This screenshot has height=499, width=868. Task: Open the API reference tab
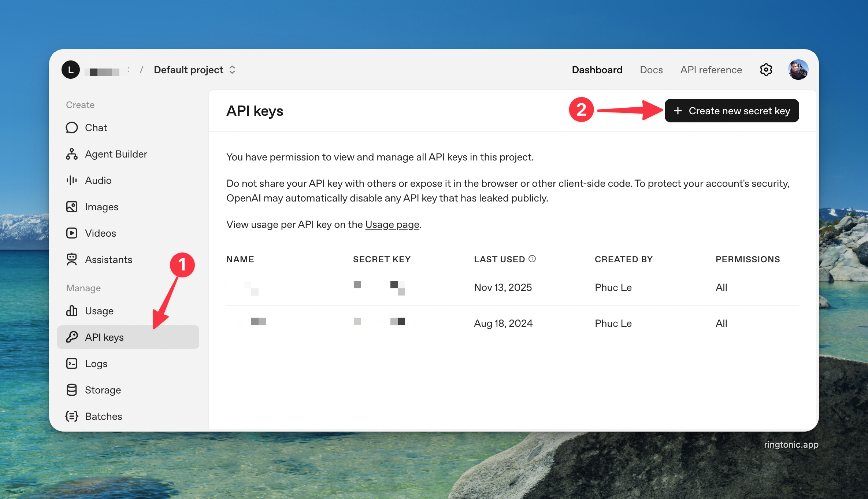click(711, 70)
